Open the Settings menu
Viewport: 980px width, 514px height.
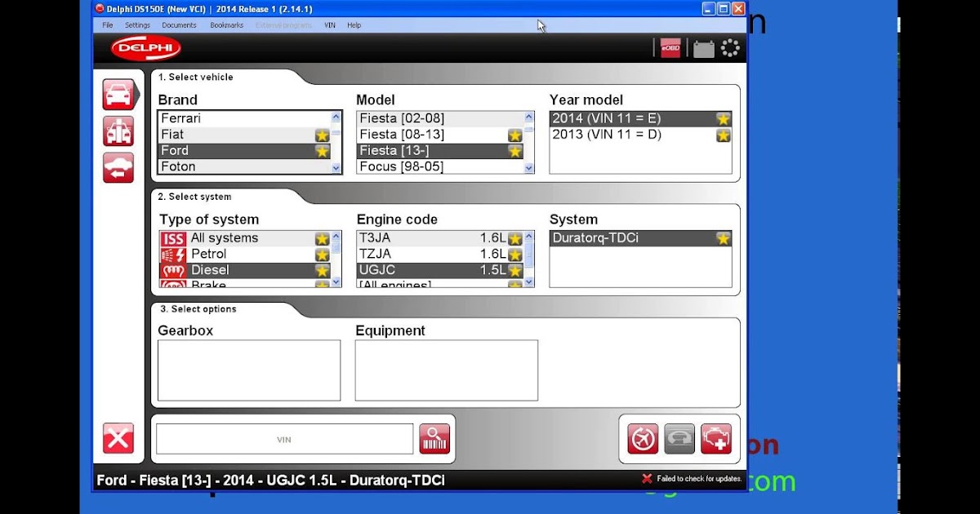pos(137,25)
